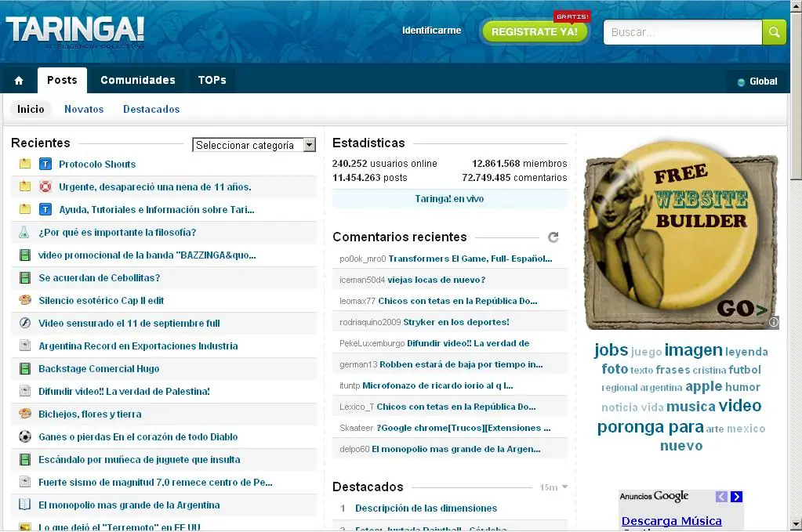Open the "Taringa! en vivo" link
Viewport: 802px width, 532px height.
(450, 199)
